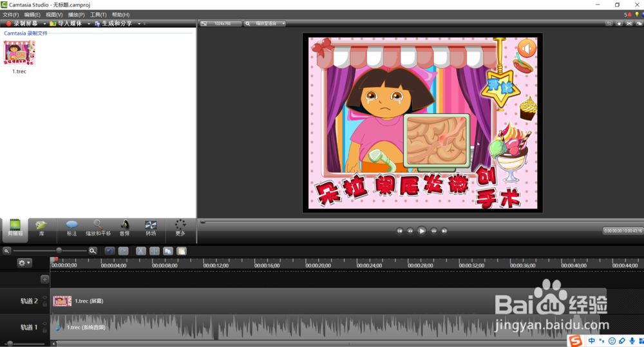
Task: Open the 视图(V) menu
Action: [54, 15]
